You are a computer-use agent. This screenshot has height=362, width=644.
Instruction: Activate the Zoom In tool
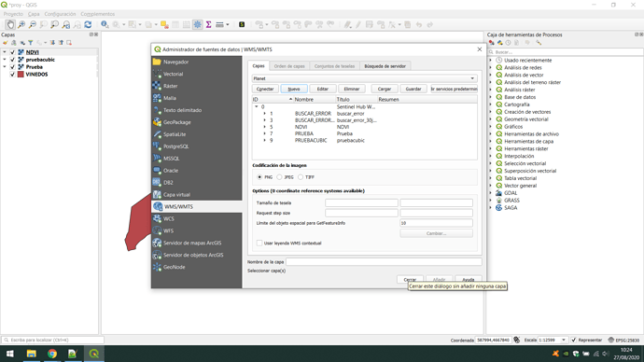coord(21,24)
